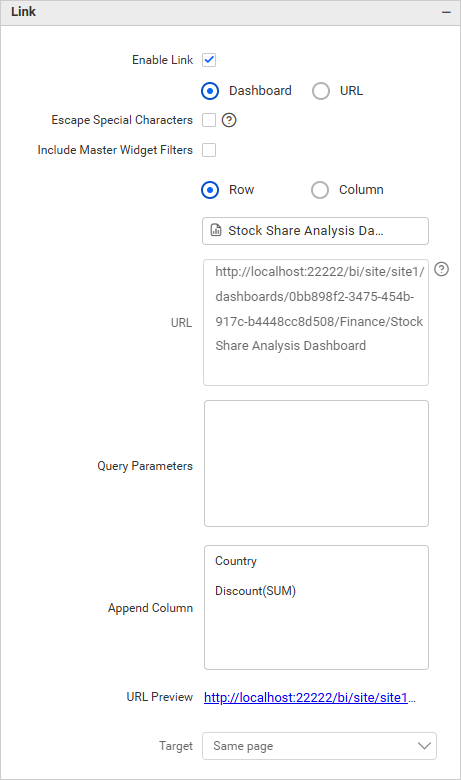
Task: Click the Enable Link label
Action: click(162, 60)
